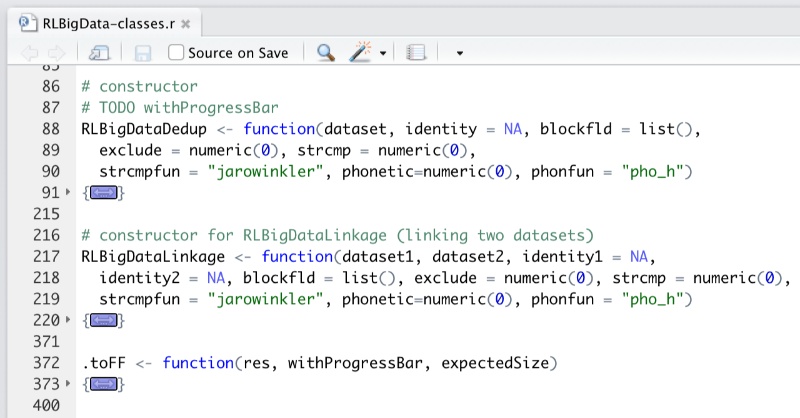Click 'dataset1' parameter on line 217
Viewport: 800px width, 418px height.
tap(378, 257)
